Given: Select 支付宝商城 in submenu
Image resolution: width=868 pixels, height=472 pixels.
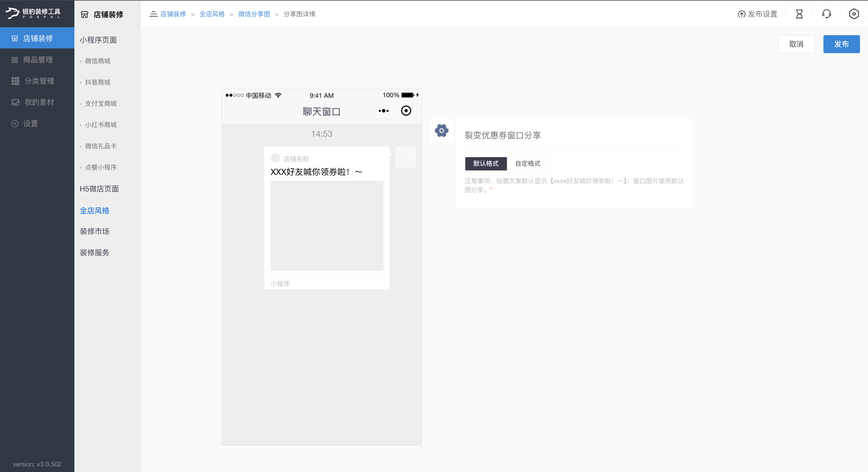Looking at the screenshot, I should [x=101, y=103].
